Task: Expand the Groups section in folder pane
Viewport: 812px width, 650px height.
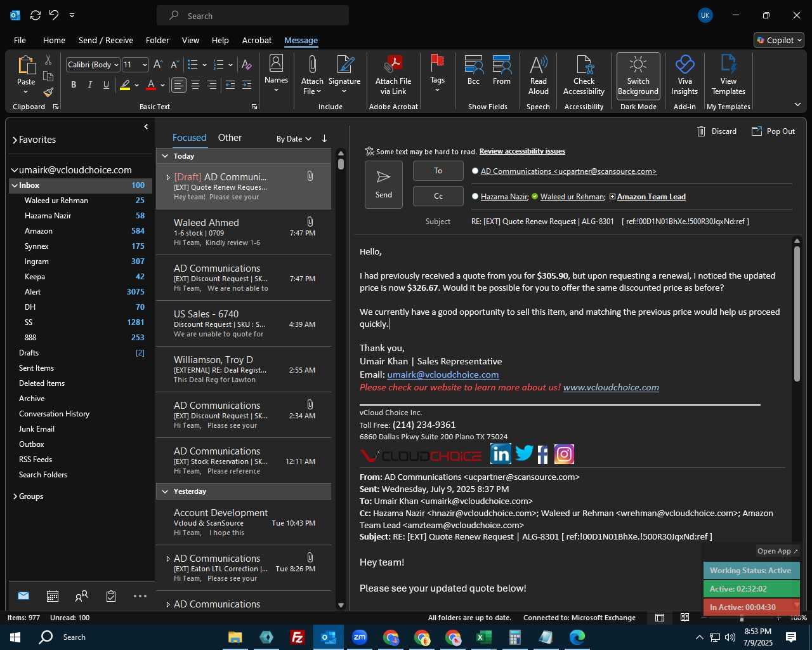Action: [15, 496]
